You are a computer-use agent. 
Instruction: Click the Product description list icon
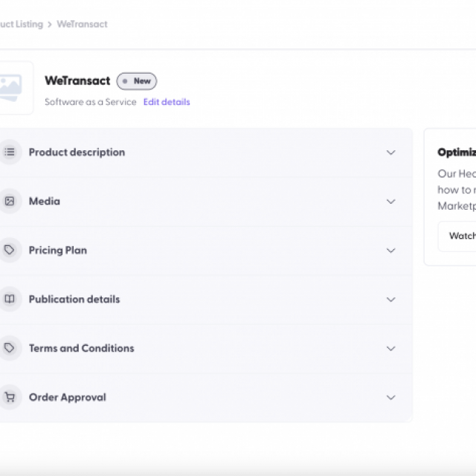(x=10, y=152)
